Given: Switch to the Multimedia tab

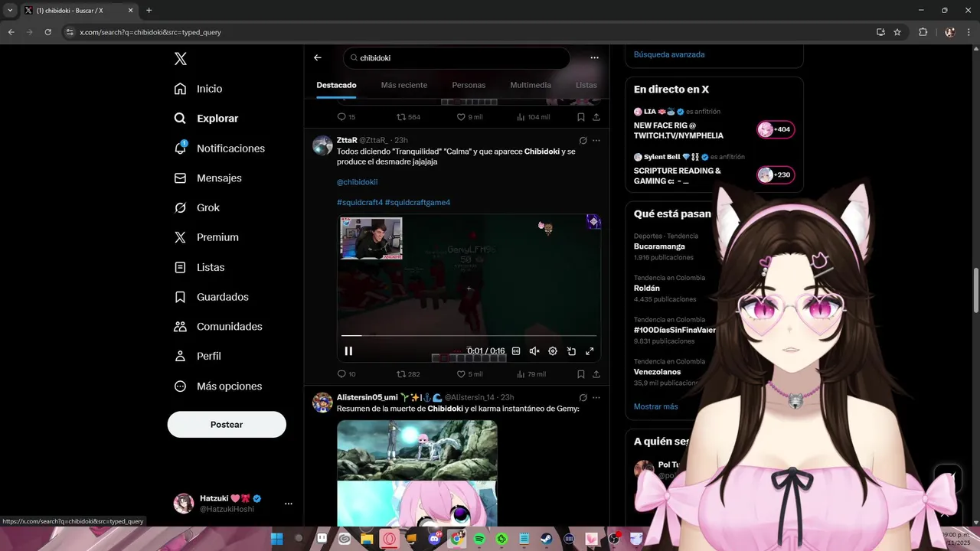Looking at the screenshot, I should (531, 85).
